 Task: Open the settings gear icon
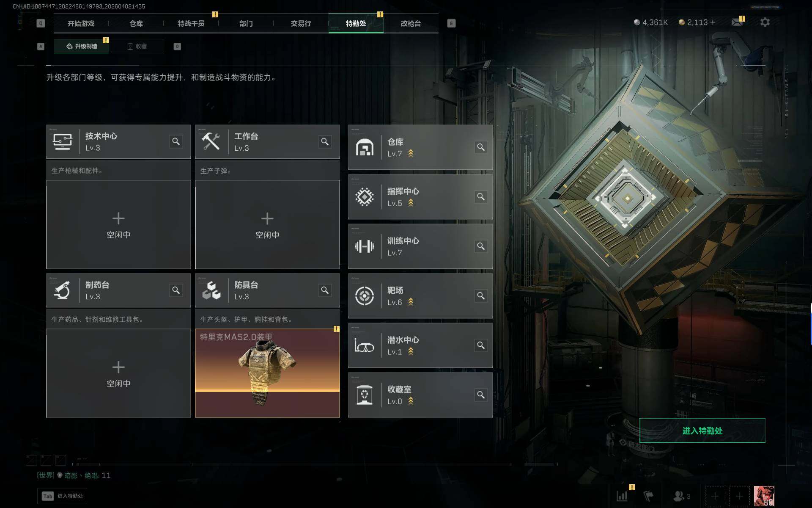coord(765,22)
